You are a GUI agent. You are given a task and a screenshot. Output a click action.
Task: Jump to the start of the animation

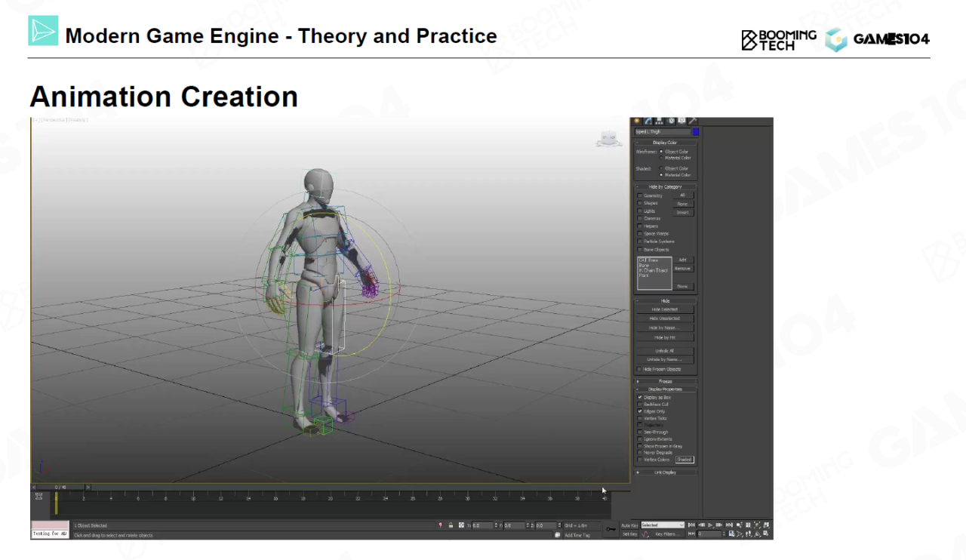click(x=691, y=525)
